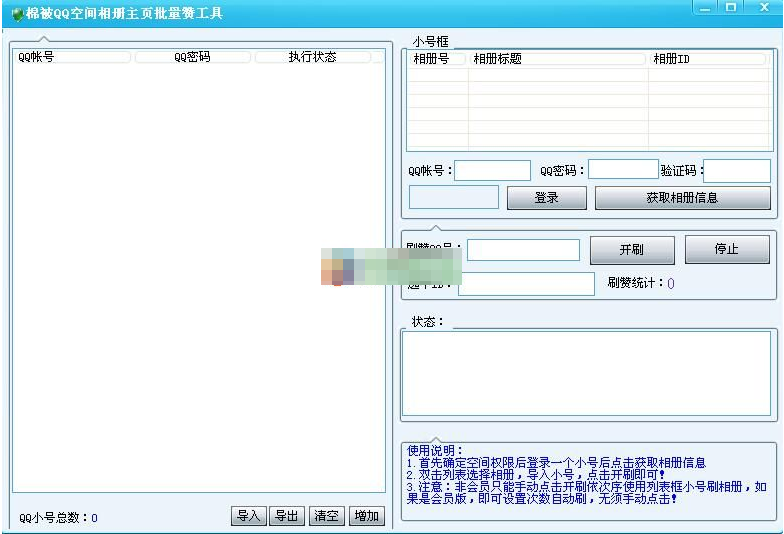Sort by the QQ帐号 column header
The height and width of the screenshot is (534, 784).
click(73, 57)
